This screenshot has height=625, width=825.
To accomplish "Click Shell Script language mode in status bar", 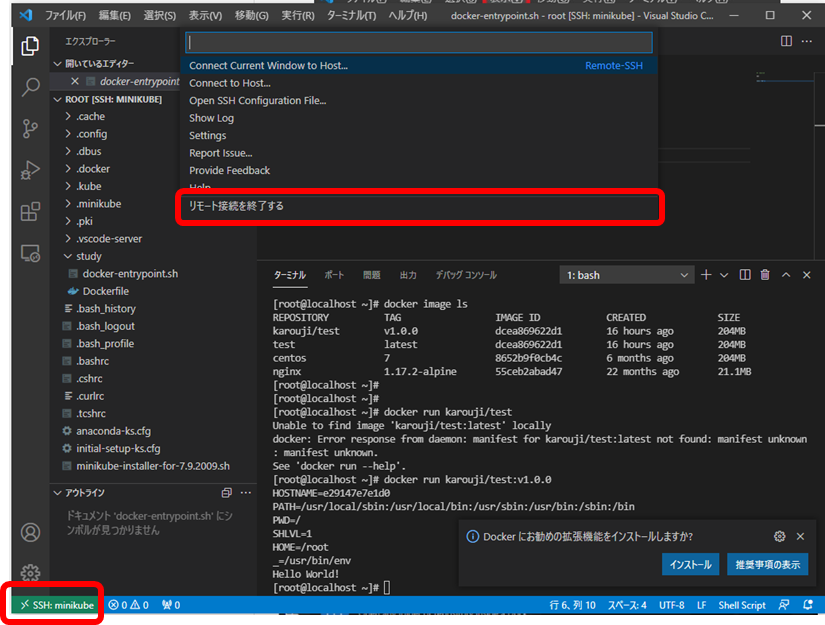I will tap(742, 605).
